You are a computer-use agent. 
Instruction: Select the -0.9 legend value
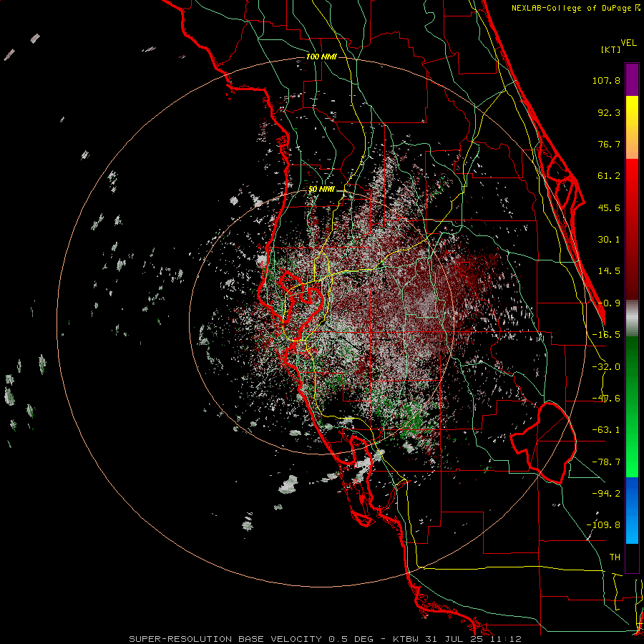609,303
